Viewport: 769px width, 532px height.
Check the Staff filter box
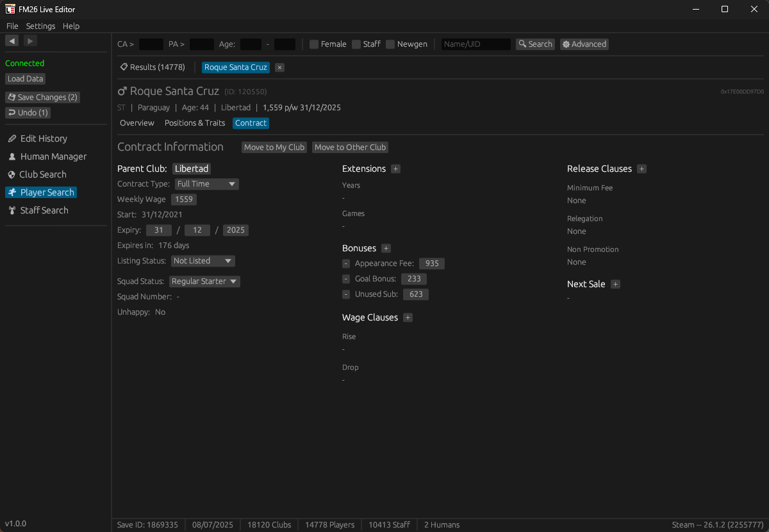[356, 44]
